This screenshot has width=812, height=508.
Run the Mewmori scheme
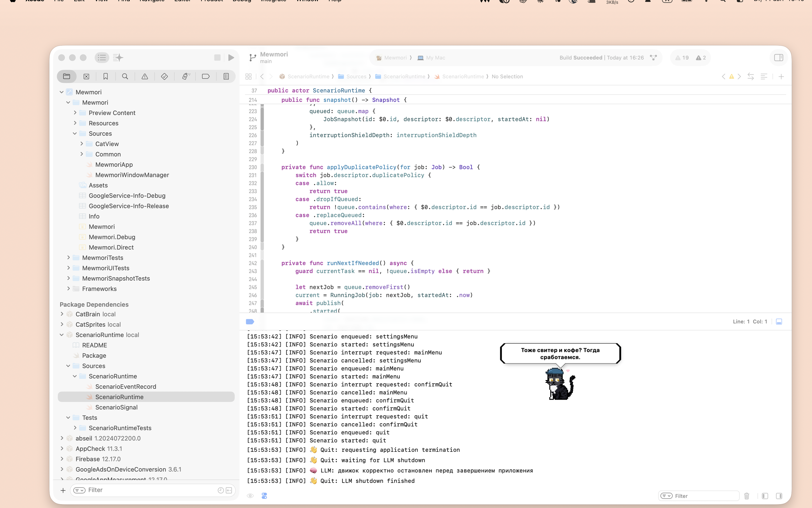[231, 58]
